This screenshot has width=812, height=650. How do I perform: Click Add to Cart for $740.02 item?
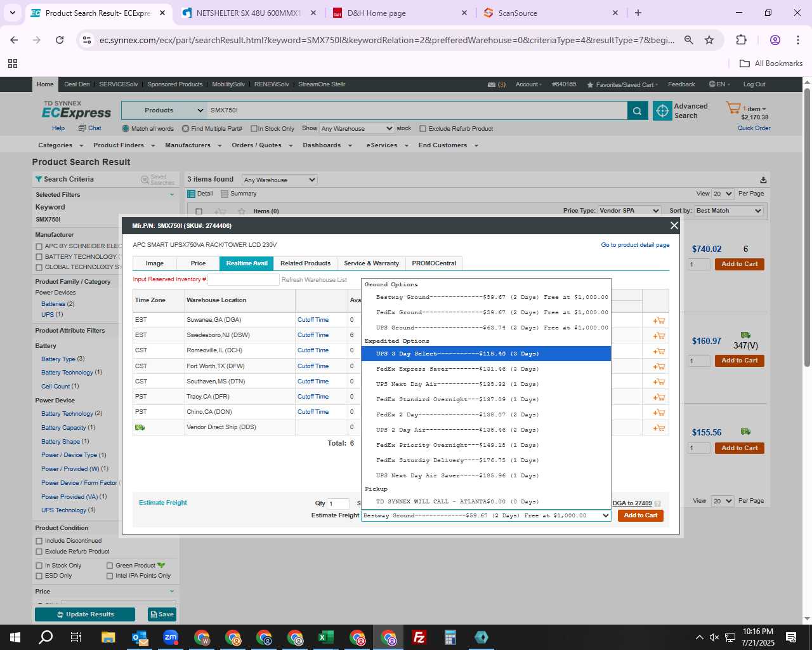(740, 264)
